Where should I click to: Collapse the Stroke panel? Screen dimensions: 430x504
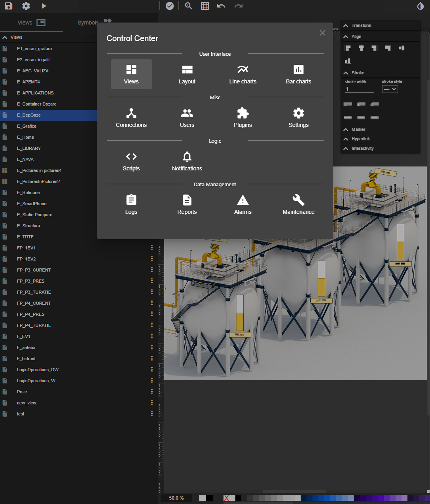(346, 73)
